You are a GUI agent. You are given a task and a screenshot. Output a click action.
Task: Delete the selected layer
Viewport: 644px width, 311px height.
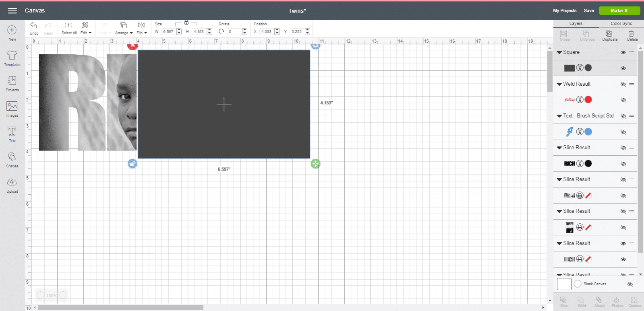(x=632, y=35)
